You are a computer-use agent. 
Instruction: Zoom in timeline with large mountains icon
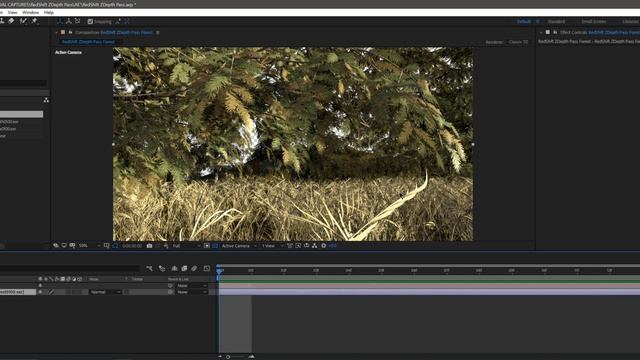(251, 357)
